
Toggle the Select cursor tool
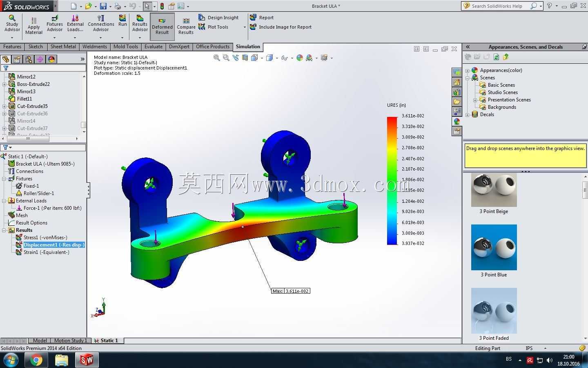[x=147, y=6]
